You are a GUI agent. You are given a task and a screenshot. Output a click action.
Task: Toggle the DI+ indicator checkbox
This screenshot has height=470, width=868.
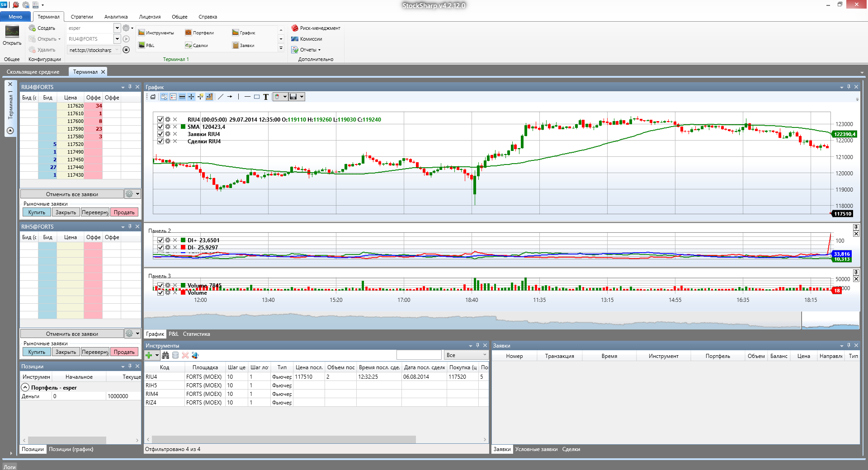(x=160, y=240)
